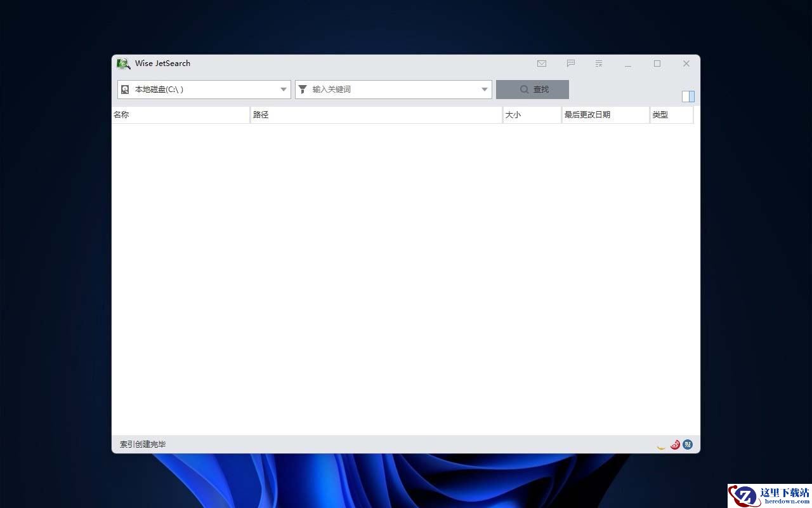The image size is (812, 508).
Task: Click the blue Tieba 贴 share icon
Action: [x=688, y=444]
